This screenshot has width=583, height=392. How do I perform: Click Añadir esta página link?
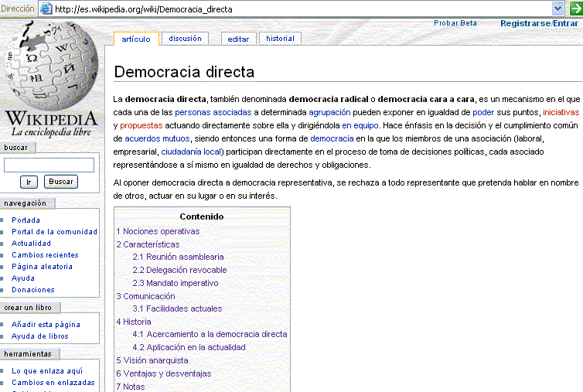[46, 325]
